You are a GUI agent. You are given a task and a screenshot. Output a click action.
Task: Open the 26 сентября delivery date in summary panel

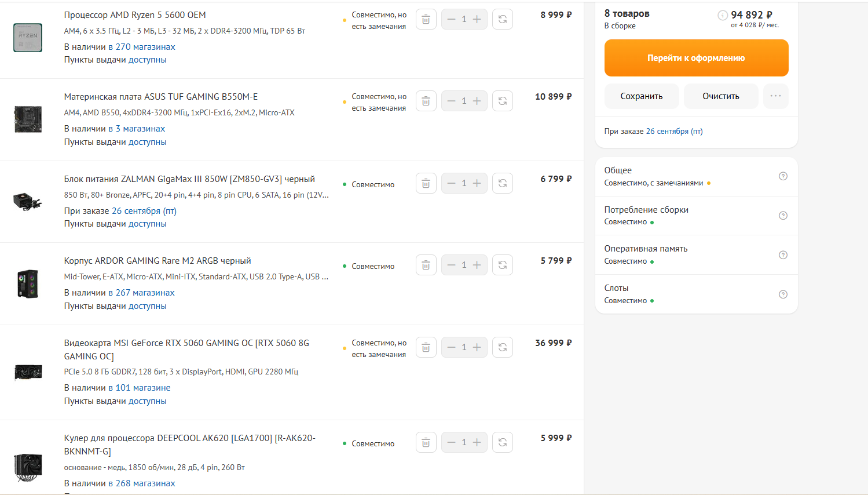[674, 132]
